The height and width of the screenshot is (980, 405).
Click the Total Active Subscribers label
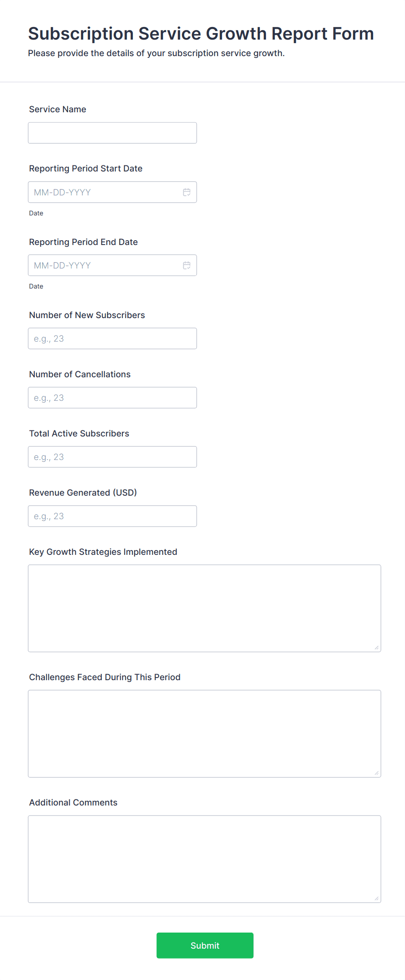click(x=79, y=433)
